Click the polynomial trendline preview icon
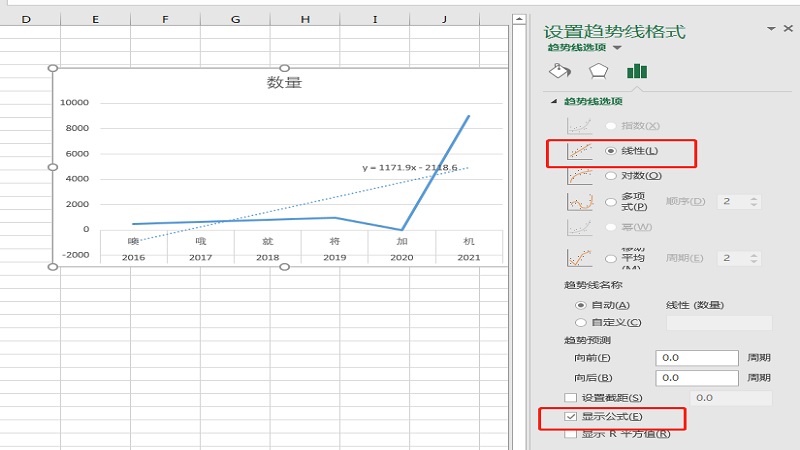The height and width of the screenshot is (450, 800). click(x=580, y=201)
